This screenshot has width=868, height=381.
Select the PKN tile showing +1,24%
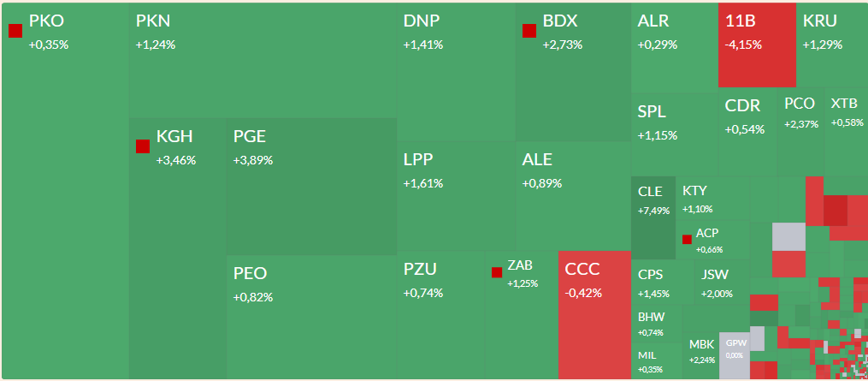coord(263,61)
